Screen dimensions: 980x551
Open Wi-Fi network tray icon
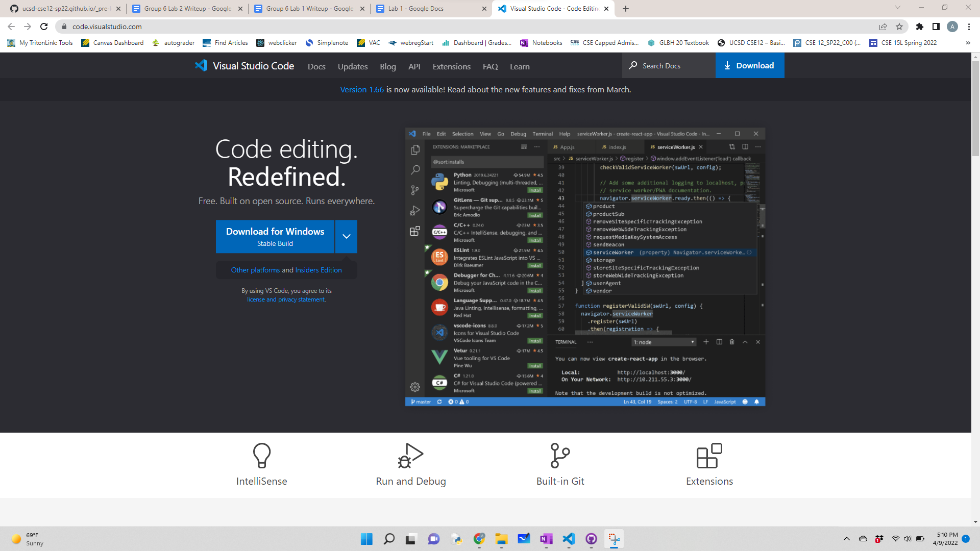click(895, 539)
